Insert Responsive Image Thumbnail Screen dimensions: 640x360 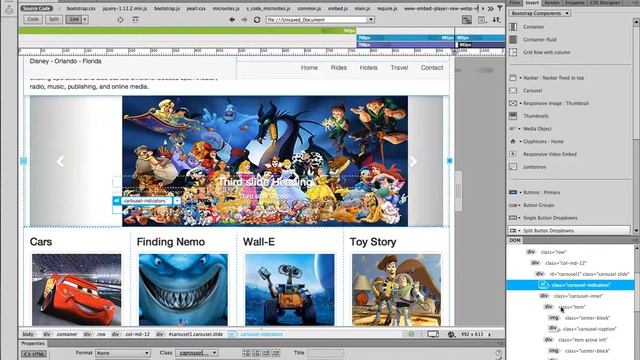tap(556, 103)
